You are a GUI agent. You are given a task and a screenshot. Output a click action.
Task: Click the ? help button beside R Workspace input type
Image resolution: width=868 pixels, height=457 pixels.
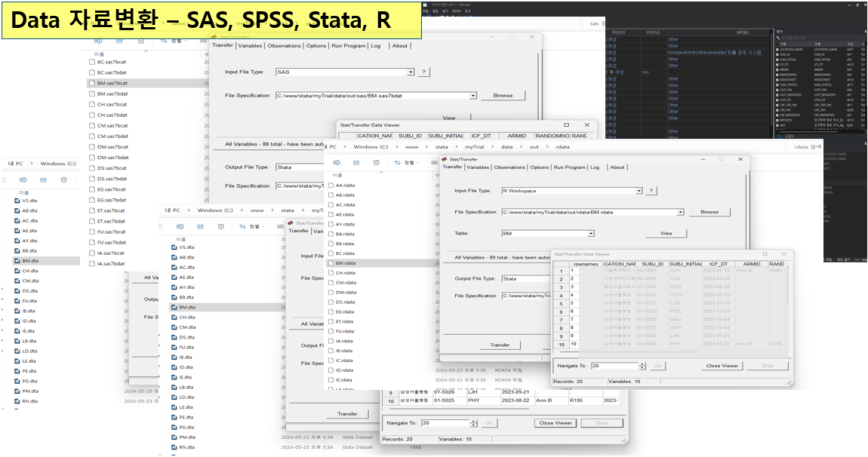click(651, 190)
